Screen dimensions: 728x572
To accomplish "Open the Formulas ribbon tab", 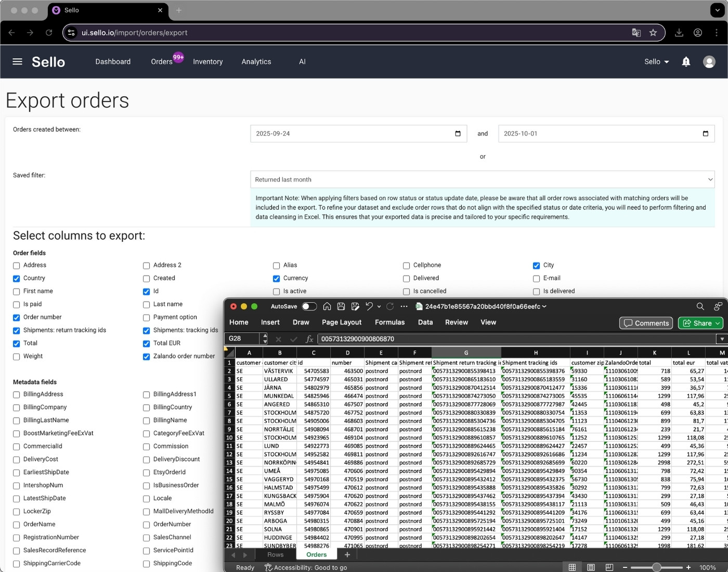I will click(389, 322).
